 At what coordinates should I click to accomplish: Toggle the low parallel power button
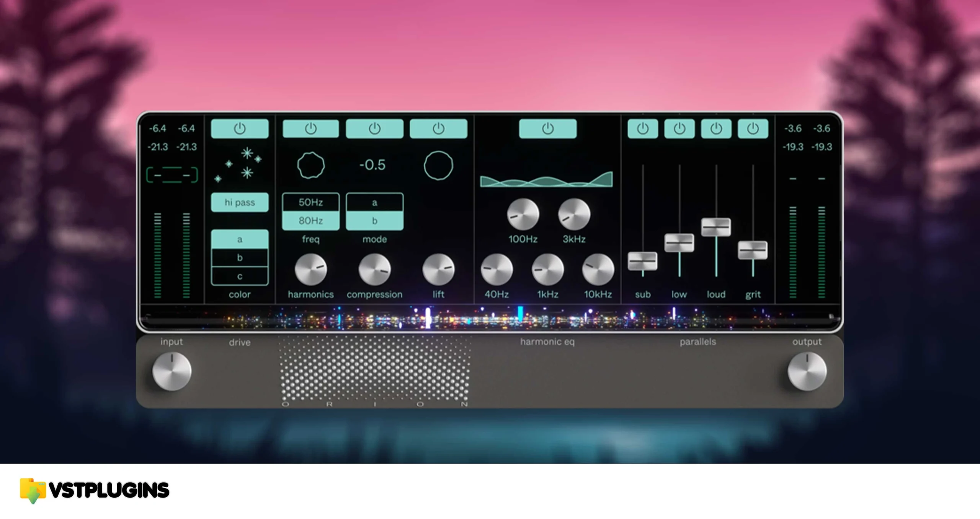(679, 129)
